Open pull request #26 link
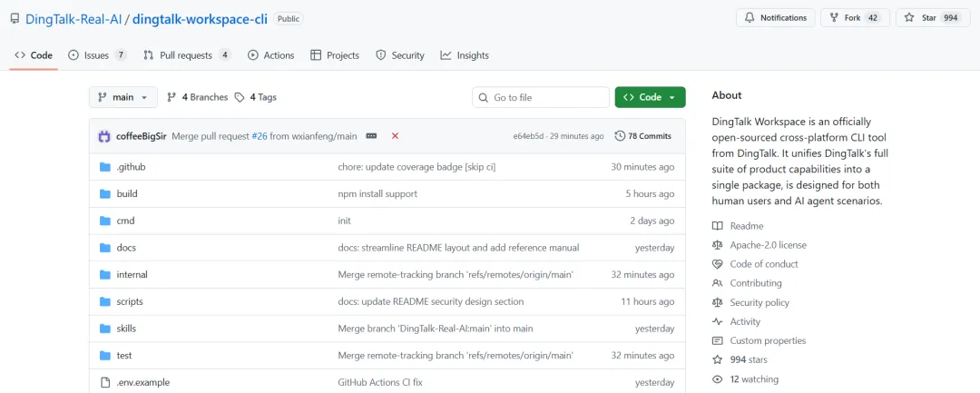Viewport: 980px width, 393px height. coord(260,135)
